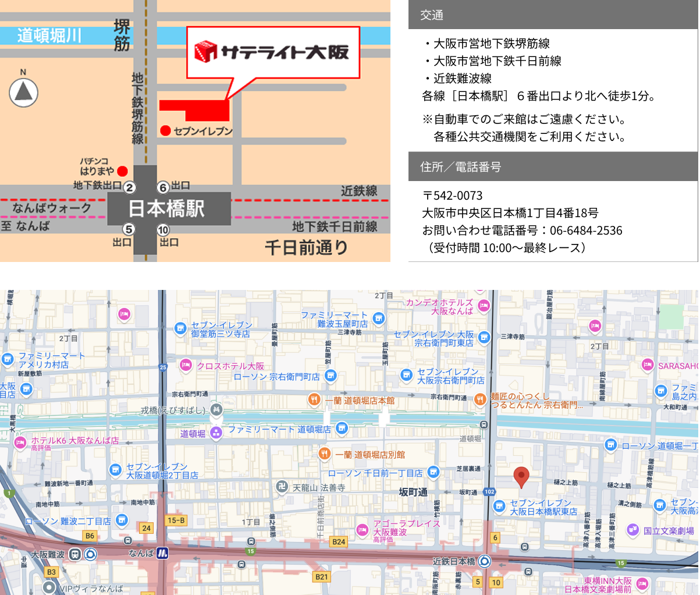Select the セブン-イレブン 大阪宗右衛門町東店 icon

click(484, 338)
